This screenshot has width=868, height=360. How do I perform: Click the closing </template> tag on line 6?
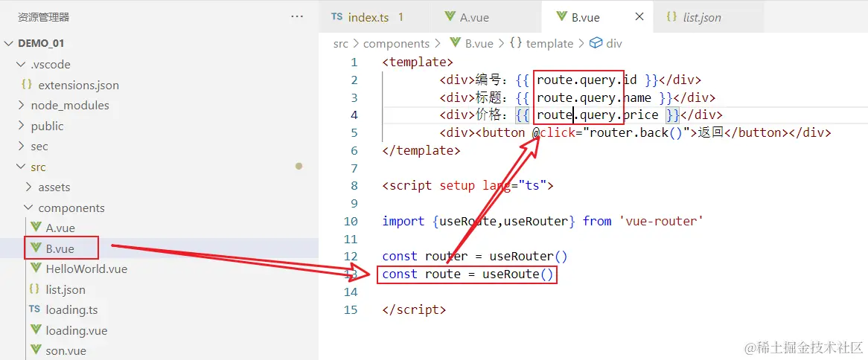tap(421, 150)
